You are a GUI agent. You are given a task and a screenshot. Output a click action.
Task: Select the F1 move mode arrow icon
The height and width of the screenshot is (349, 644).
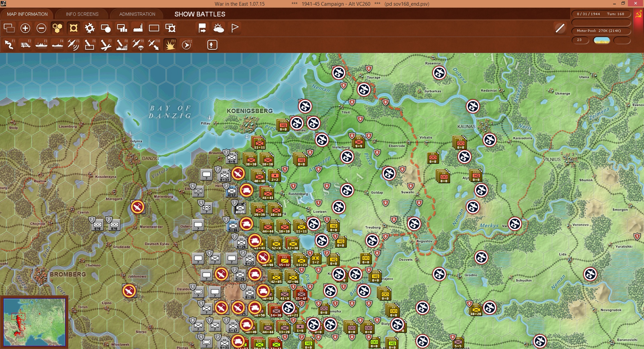9,45
